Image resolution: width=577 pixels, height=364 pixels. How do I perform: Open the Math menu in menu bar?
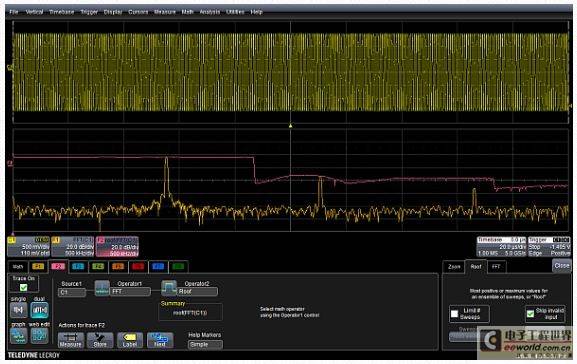(187, 12)
